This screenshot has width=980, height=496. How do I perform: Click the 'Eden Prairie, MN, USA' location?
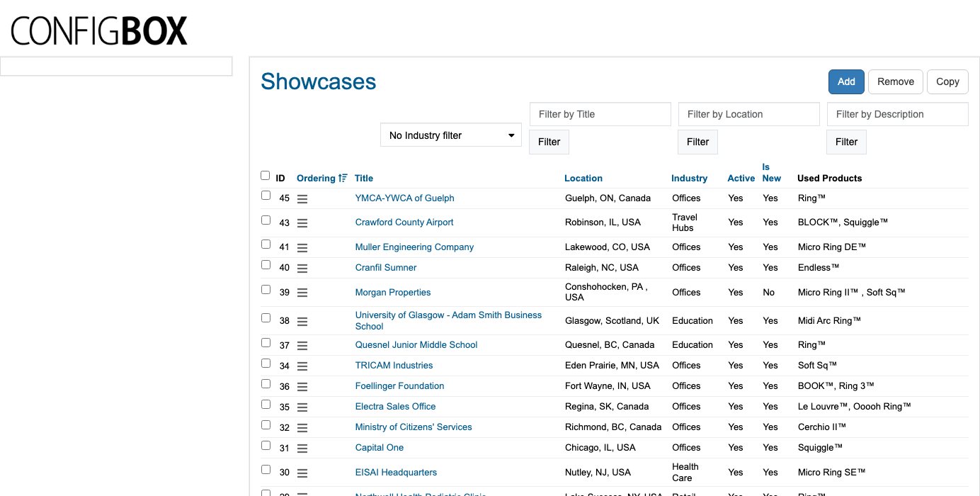click(x=612, y=366)
